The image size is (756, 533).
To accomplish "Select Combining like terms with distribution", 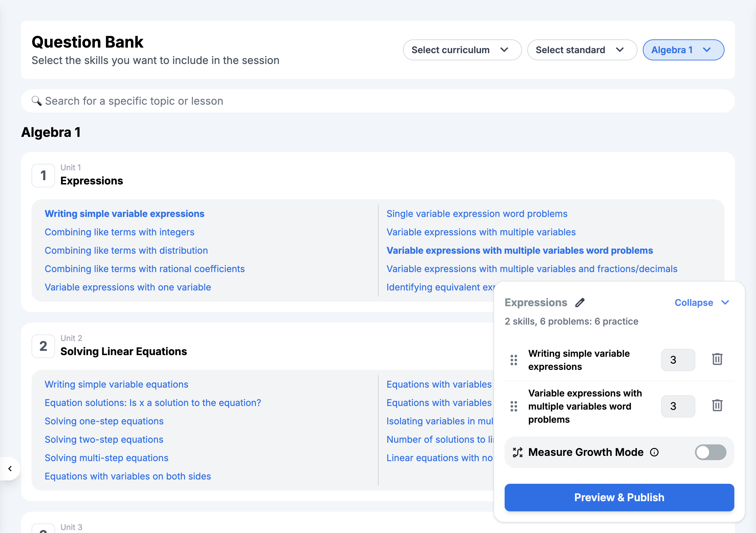I will click(126, 250).
